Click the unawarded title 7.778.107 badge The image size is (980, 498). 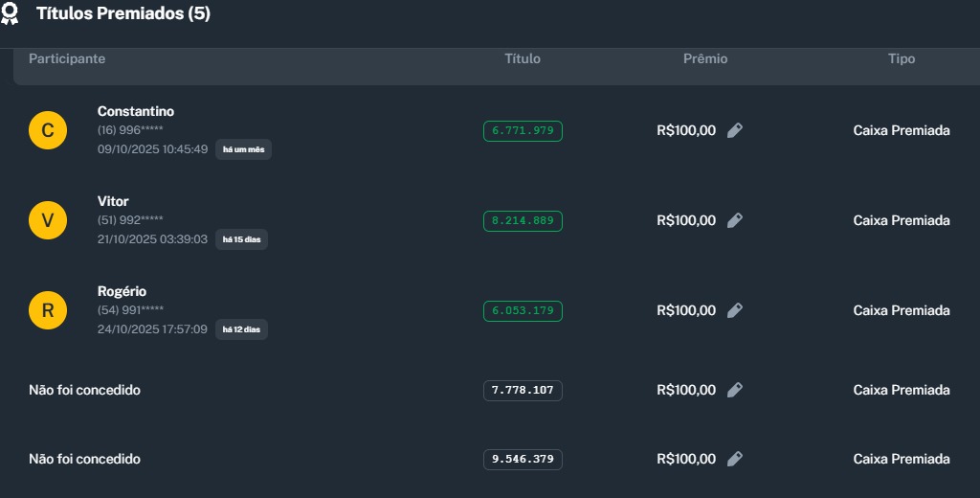tap(523, 390)
